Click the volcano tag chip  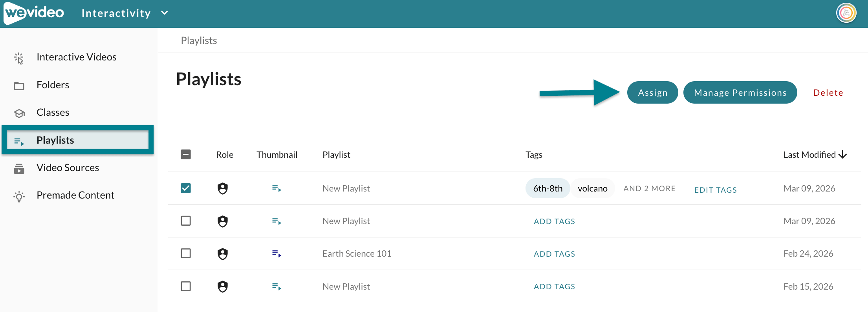click(592, 188)
